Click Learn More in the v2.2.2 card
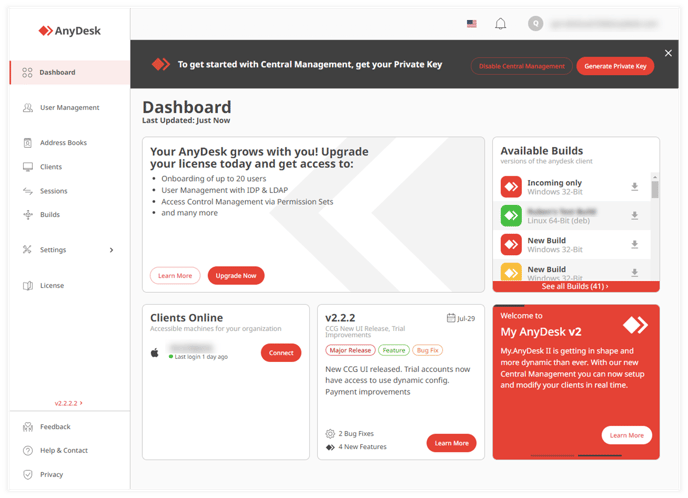688x498 pixels. [x=452, y=443]
